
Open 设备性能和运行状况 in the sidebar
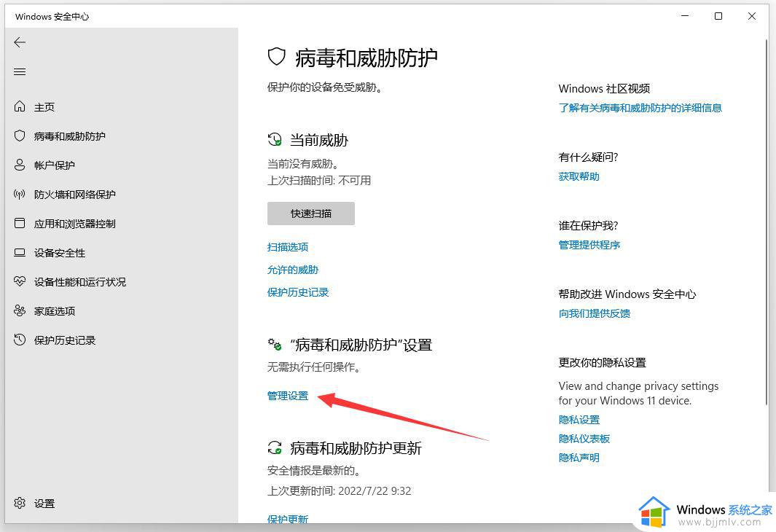click(x=80, y=282)
